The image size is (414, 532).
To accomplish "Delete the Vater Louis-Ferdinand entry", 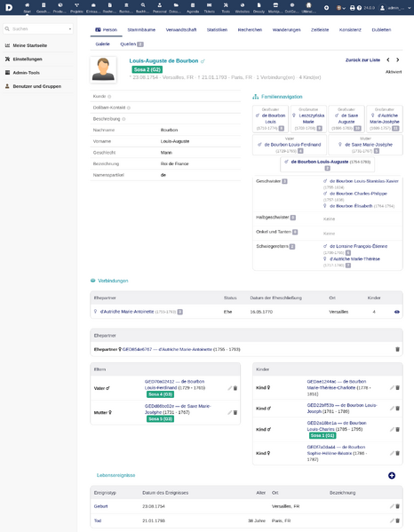I will (x=235, y=388).
